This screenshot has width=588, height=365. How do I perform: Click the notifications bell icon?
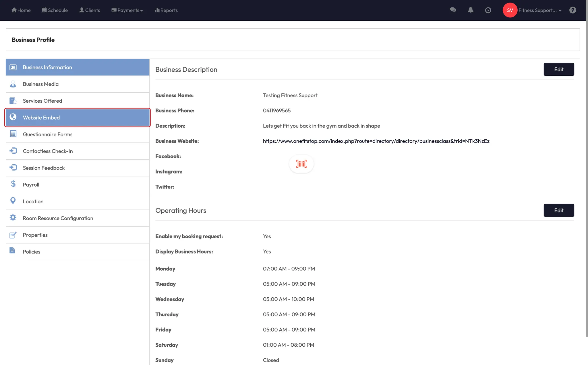(x=470, y=10)
